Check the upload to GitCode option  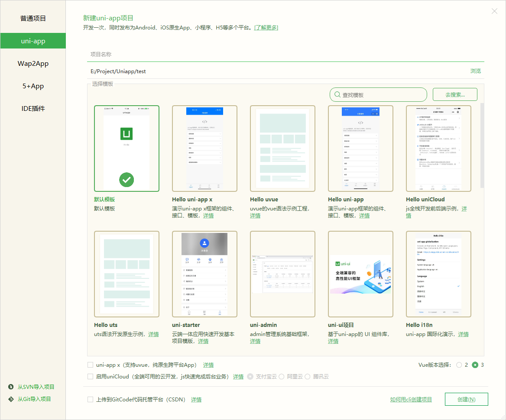[90, 399]
